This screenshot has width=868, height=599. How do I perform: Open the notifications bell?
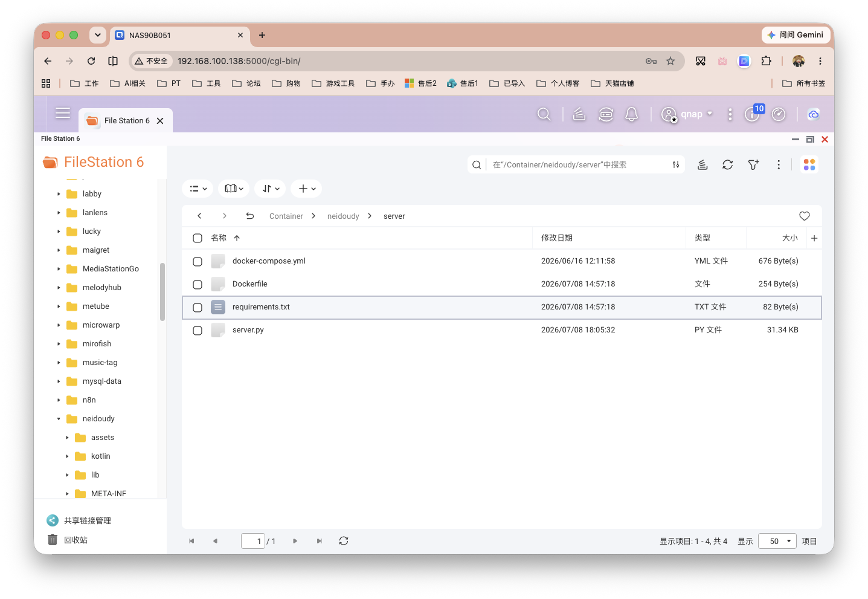(x=632, y=114)
